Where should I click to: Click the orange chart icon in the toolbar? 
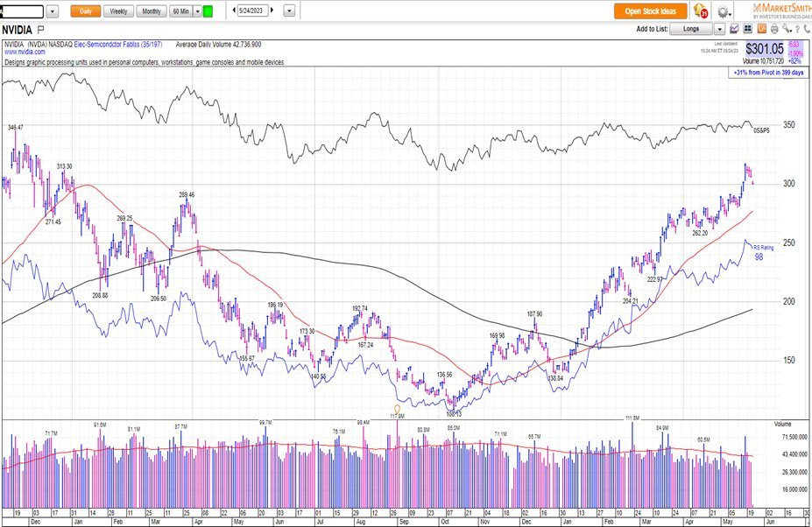coord(761,29)
